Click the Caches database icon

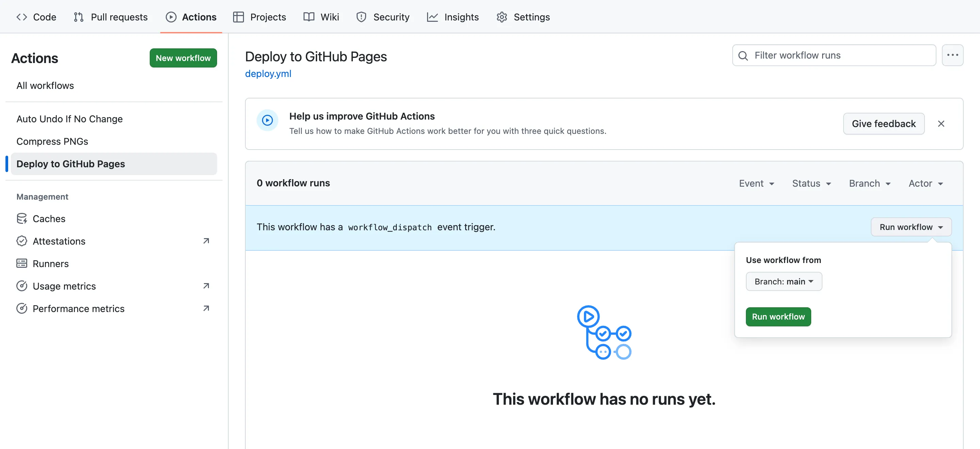pos(22,219)
